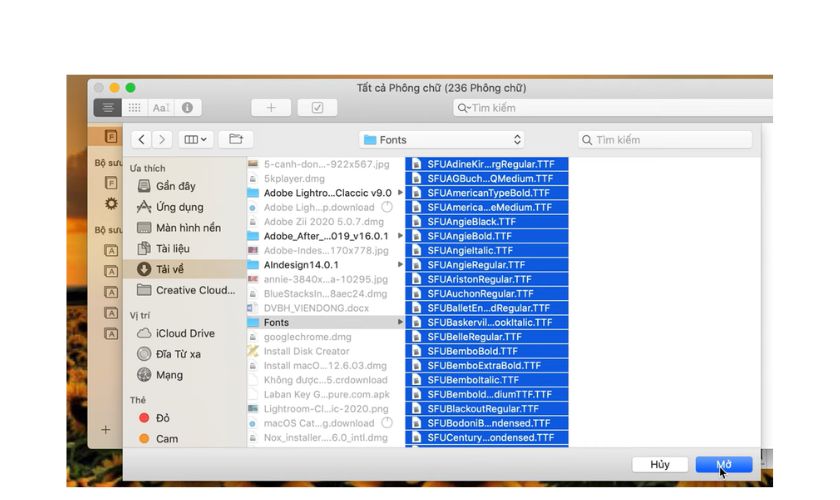Select SFUBemboBold.TTF file

487,351
